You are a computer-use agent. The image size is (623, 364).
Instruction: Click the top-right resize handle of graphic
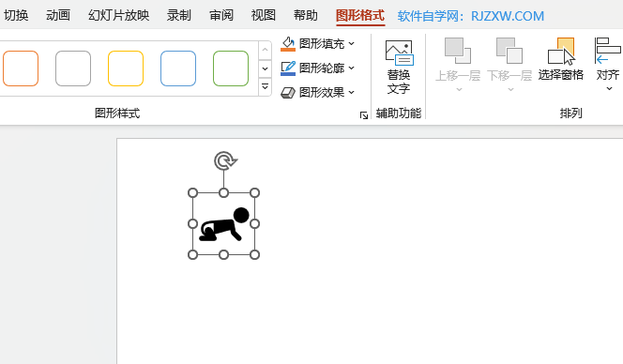pos(254,192)
